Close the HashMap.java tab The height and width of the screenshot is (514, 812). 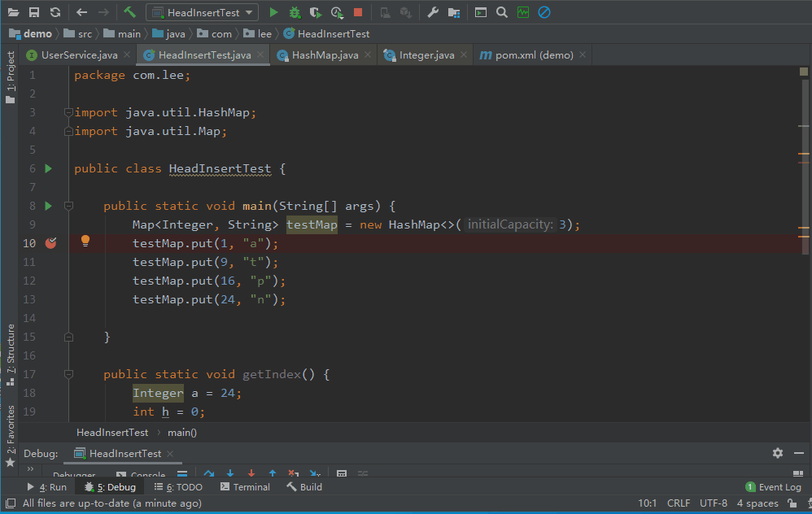368,54
